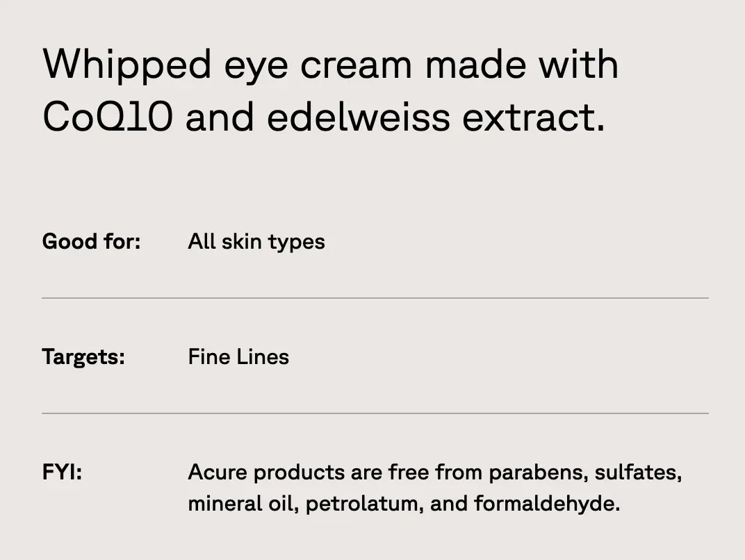Click the word "cream" in the heading
The width and height of the screenshot is (745, 560).
(x=356, y=65)
